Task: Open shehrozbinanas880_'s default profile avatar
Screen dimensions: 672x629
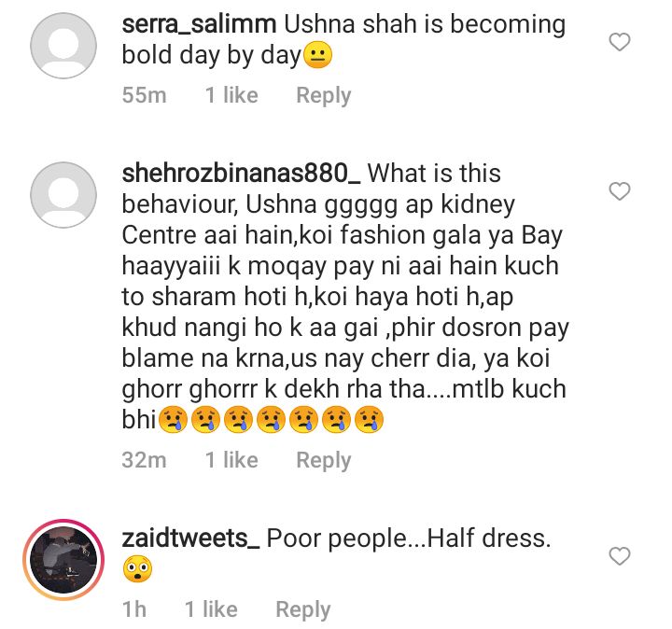Action: pos(63,194)
